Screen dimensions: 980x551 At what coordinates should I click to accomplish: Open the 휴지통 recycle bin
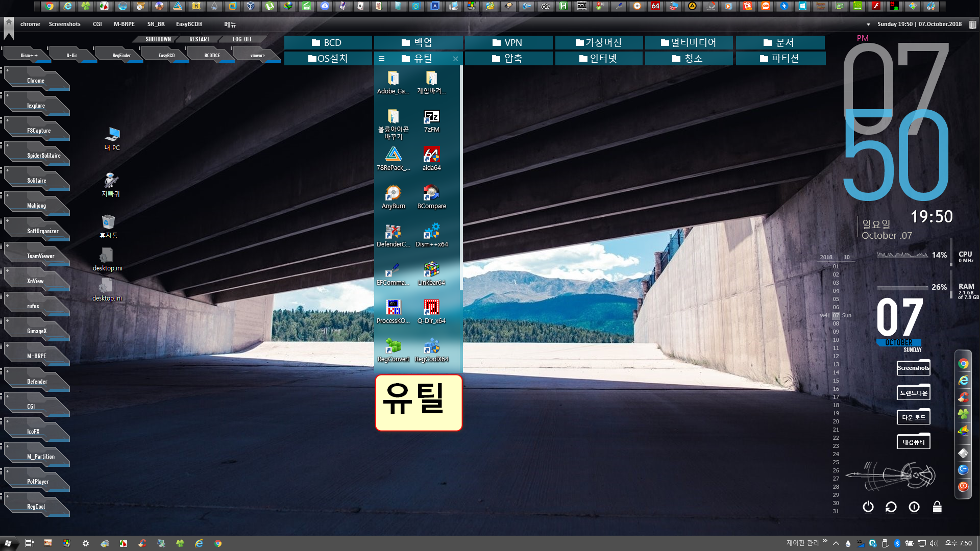(108, 227)
